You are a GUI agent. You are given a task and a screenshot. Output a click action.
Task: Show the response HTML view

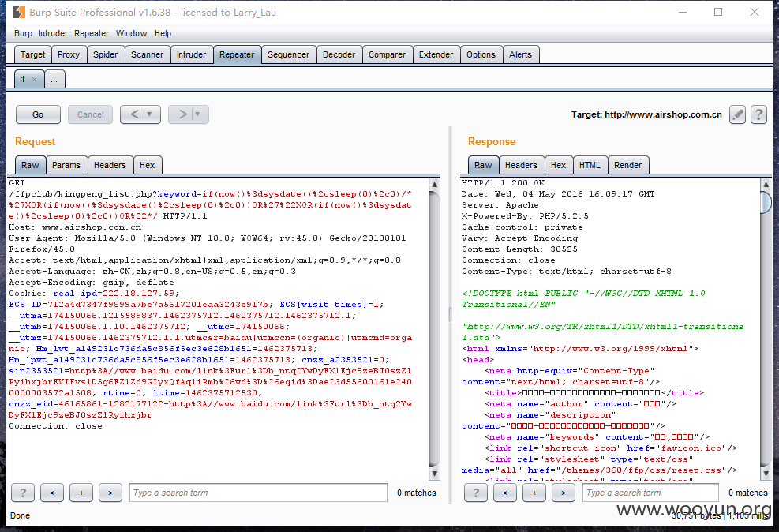click(x=590, y=165)
